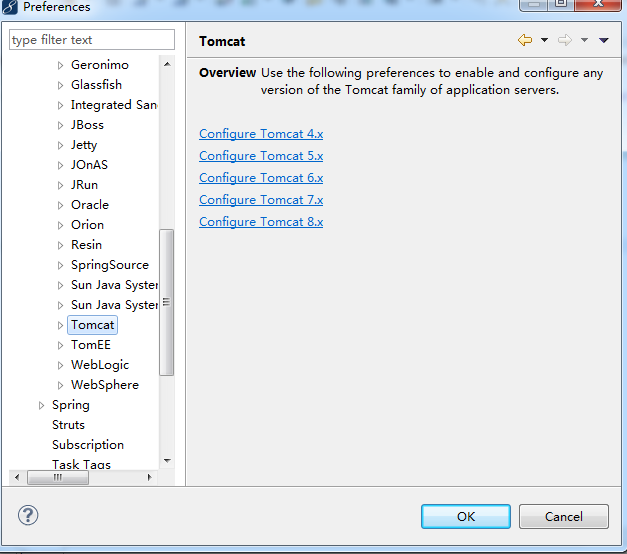Click the tree scrollbar up arrow

(167, 64)
